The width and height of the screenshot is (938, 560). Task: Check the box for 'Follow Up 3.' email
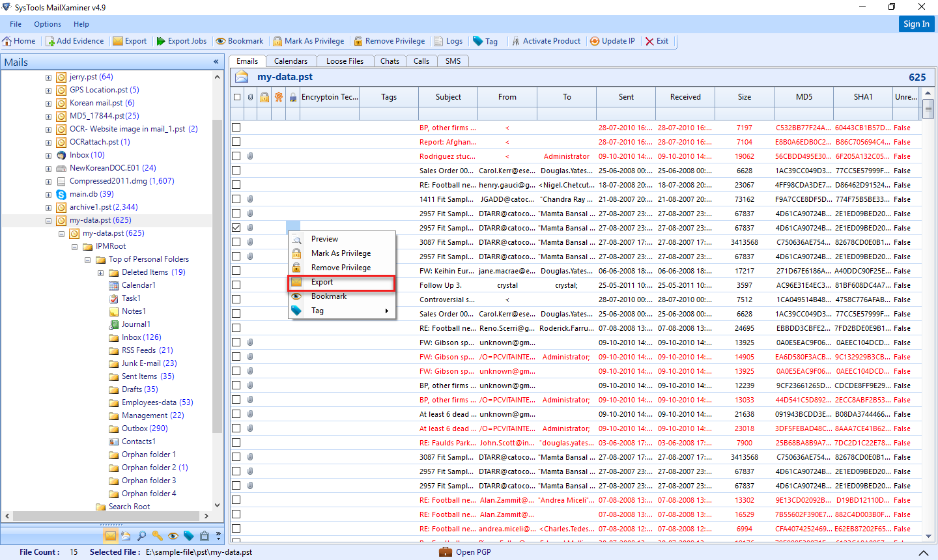click(236, 285)
